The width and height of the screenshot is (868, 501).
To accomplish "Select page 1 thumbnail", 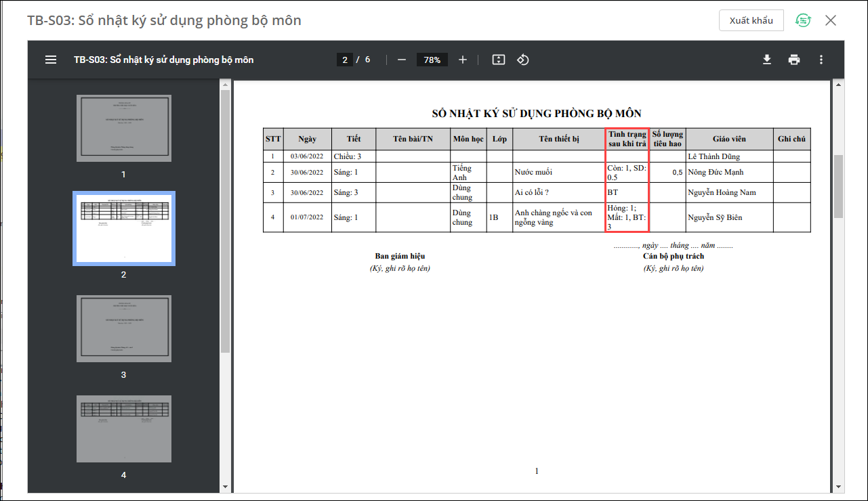I will (x=124, y=128).
